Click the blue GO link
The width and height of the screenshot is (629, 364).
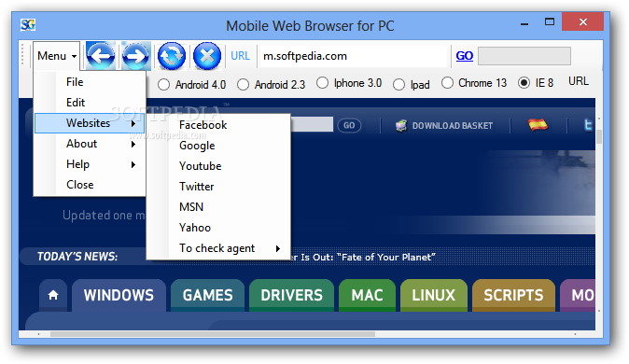tap(465, 56)
